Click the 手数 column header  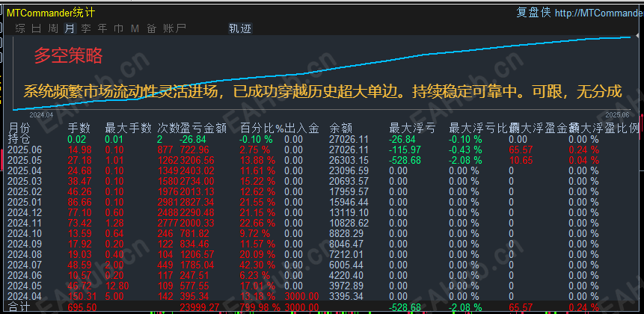pyautogui.click(x=79, y=129)
